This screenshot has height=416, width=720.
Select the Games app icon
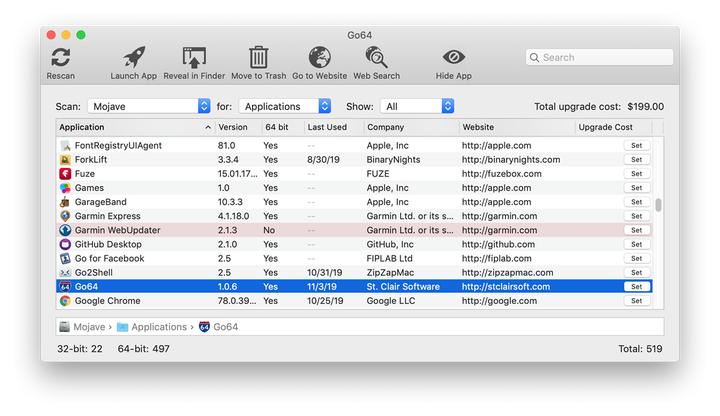click(65, 188)
